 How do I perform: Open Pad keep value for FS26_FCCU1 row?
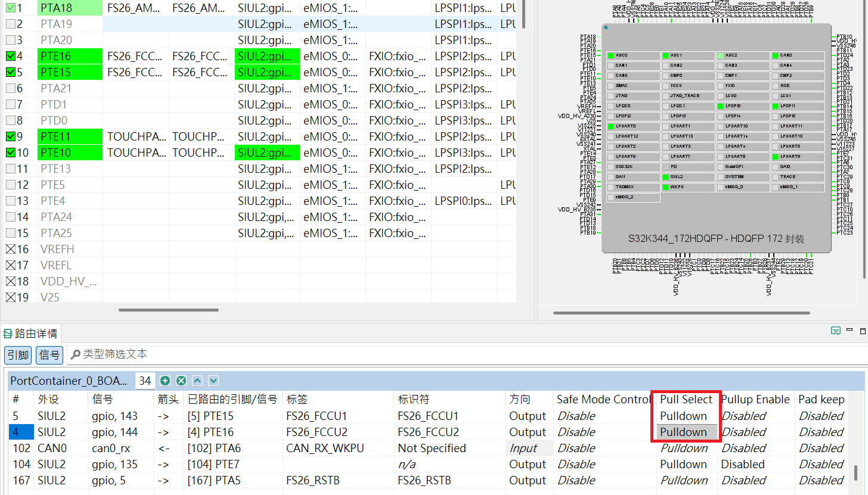click(821, 416)
